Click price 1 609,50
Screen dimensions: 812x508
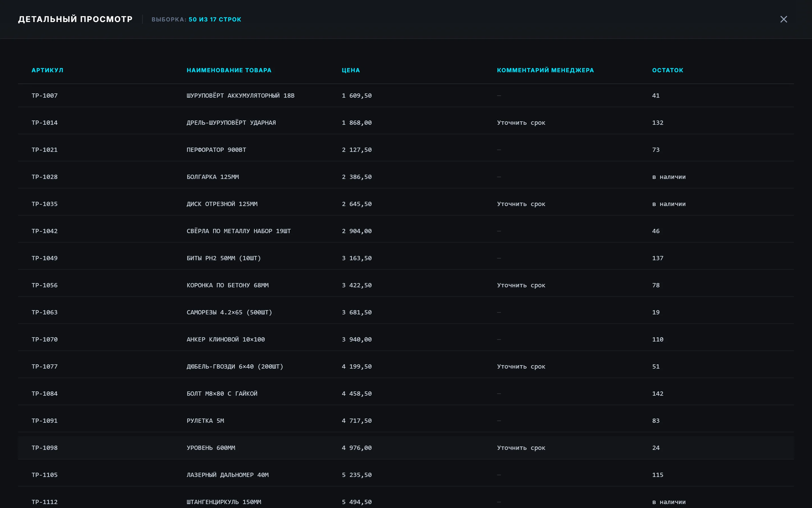coord(357,96)
